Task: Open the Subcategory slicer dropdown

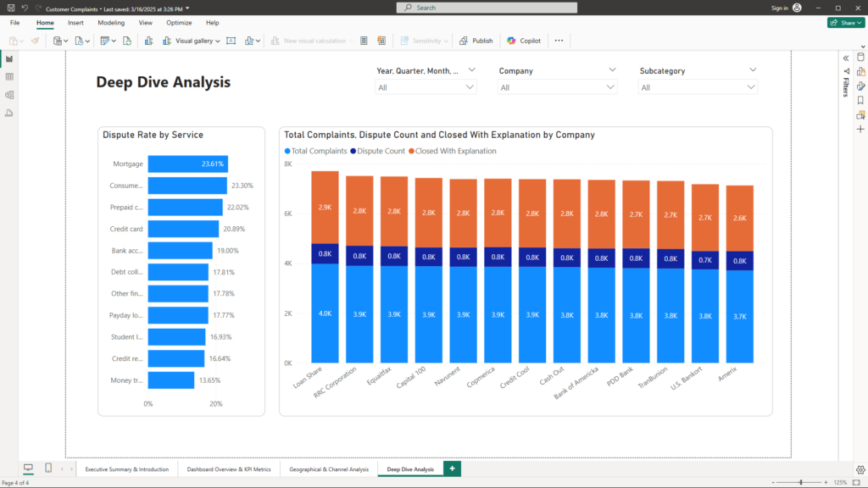Action: click(698, 87)
